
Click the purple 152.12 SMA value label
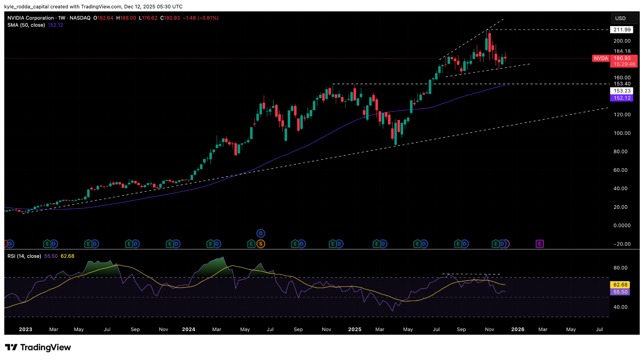click(x=622, y=98)
